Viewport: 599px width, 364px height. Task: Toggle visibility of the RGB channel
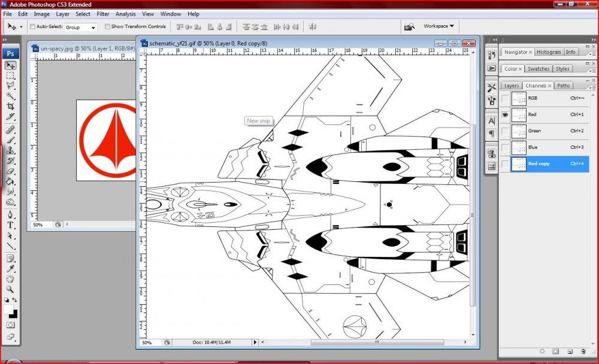[x=505, y=99]
